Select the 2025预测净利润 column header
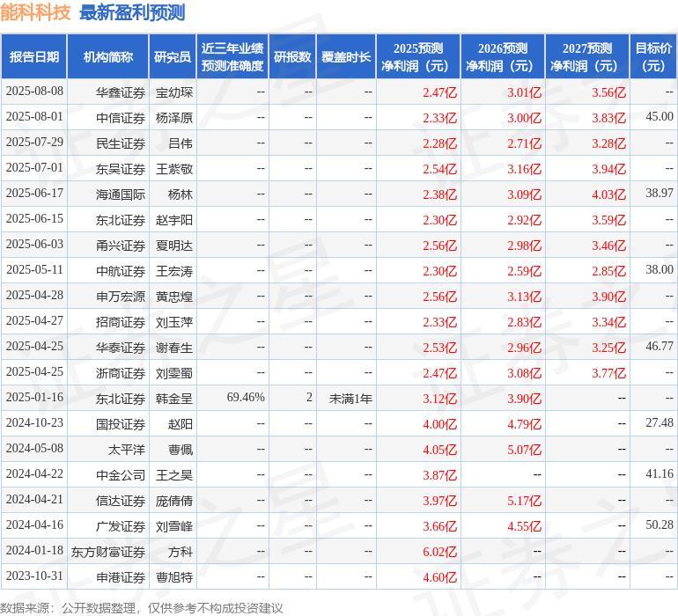Viewport: 678px width, 616px height. coord(418,56)
